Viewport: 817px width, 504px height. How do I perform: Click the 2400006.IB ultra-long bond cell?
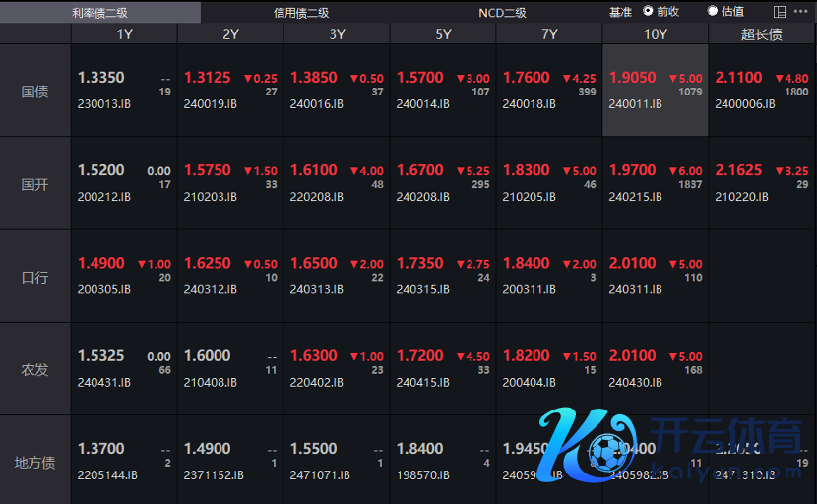761,91
